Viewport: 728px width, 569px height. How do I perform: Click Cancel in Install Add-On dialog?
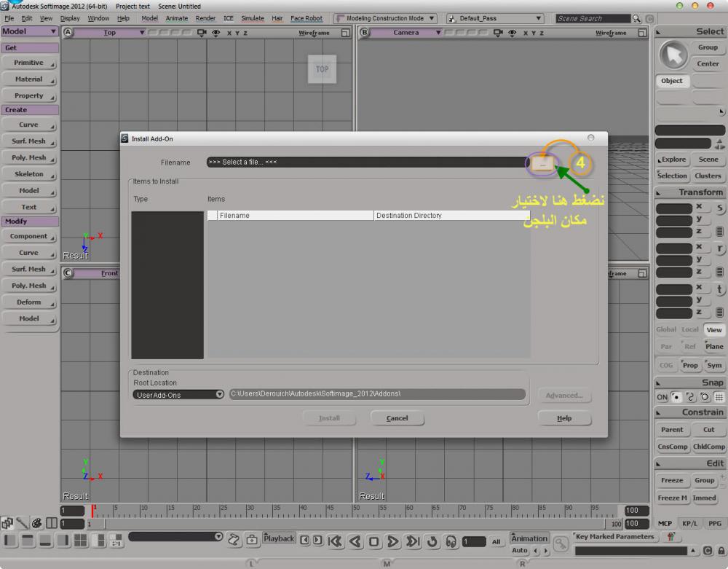coord(397,418)
